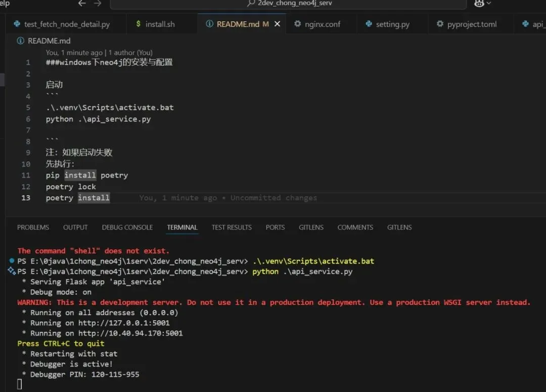Click the info icon in README.md breadcrumb
546x392 pixels.
pos(21,41)
